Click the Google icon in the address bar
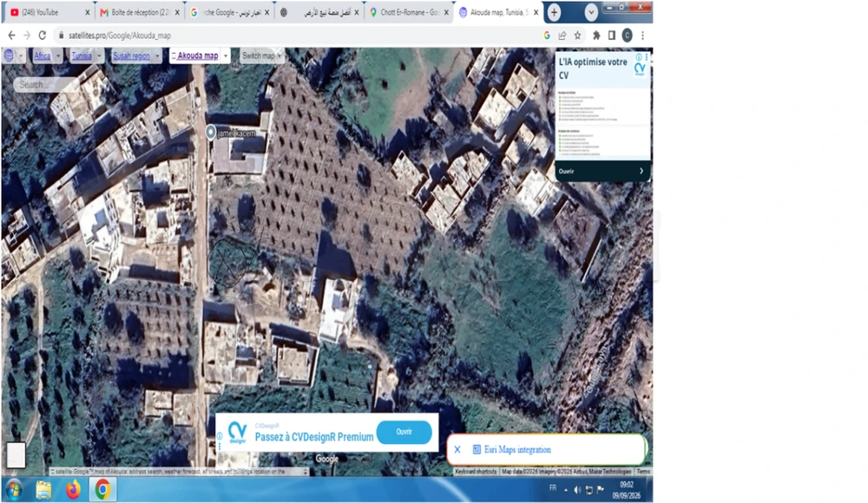The image size is (868, 503). pyautogui.click(x=547, y=36)
